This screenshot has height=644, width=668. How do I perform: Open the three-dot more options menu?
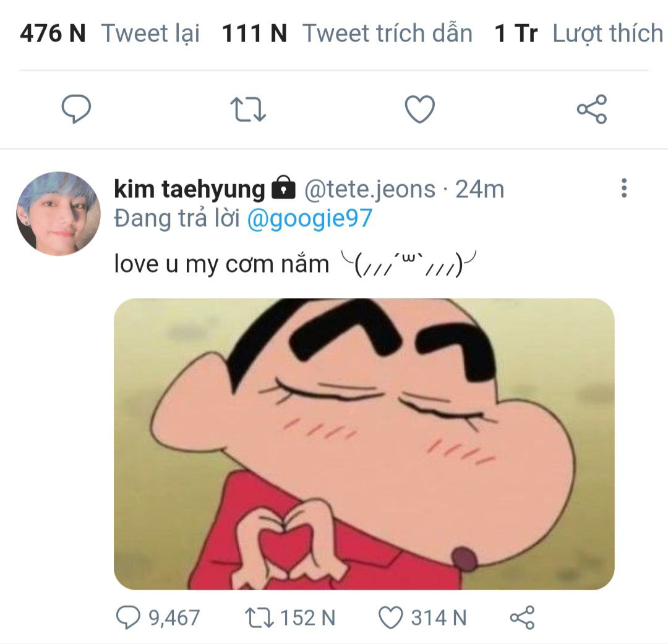click(623, 189)
